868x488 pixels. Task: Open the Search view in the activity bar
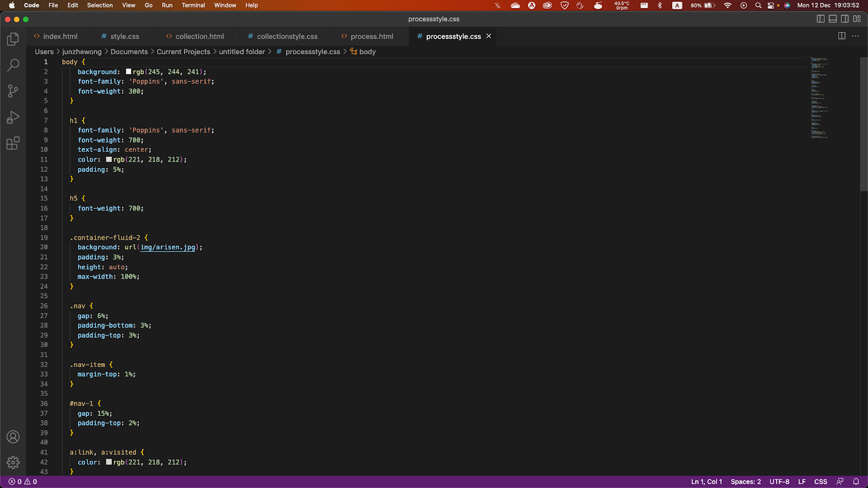click(13, 65)
